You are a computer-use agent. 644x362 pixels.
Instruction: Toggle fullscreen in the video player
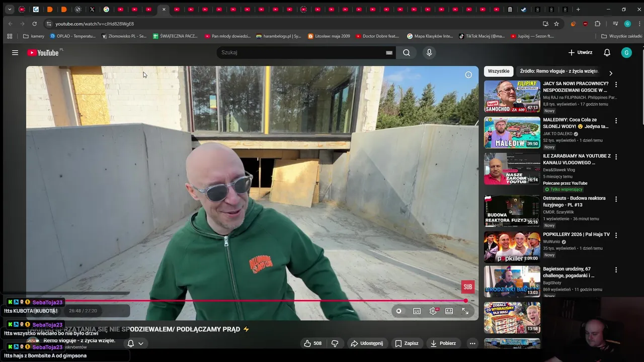click(x=465, y=311)
